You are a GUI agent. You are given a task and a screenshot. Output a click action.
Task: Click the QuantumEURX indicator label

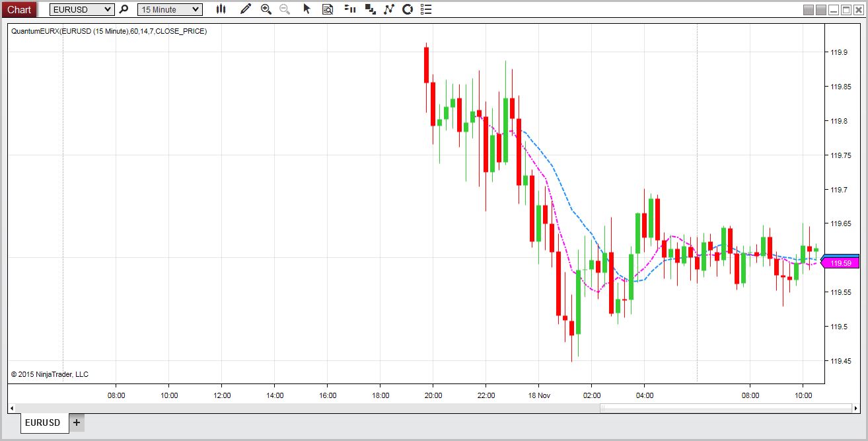click(109, 31)
